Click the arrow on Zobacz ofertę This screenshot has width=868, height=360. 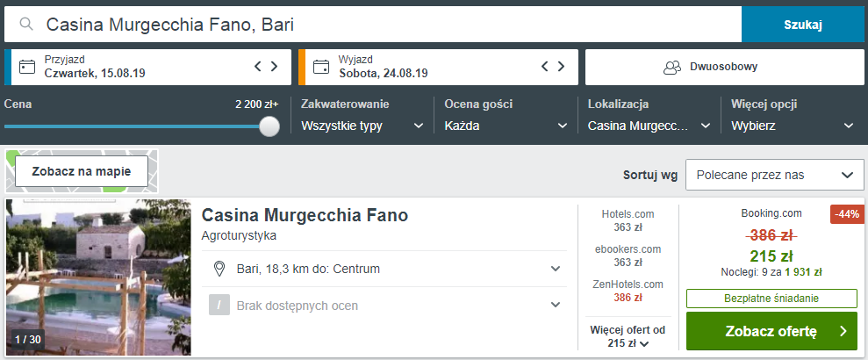pos(843,331)
